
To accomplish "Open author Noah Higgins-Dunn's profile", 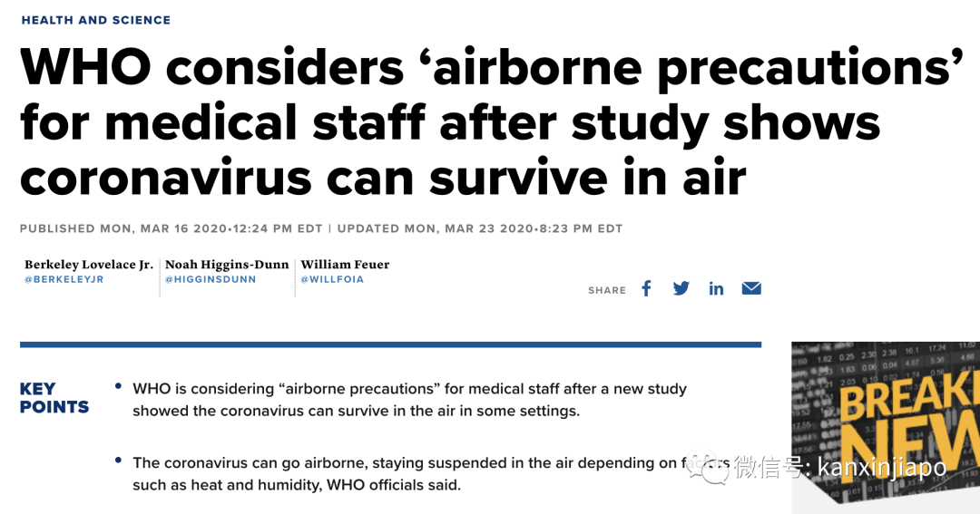I will 227,265.
